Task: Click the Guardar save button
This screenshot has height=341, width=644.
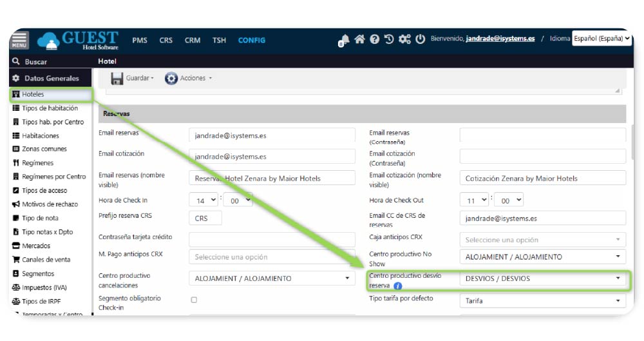Action: tap(133, 78)
